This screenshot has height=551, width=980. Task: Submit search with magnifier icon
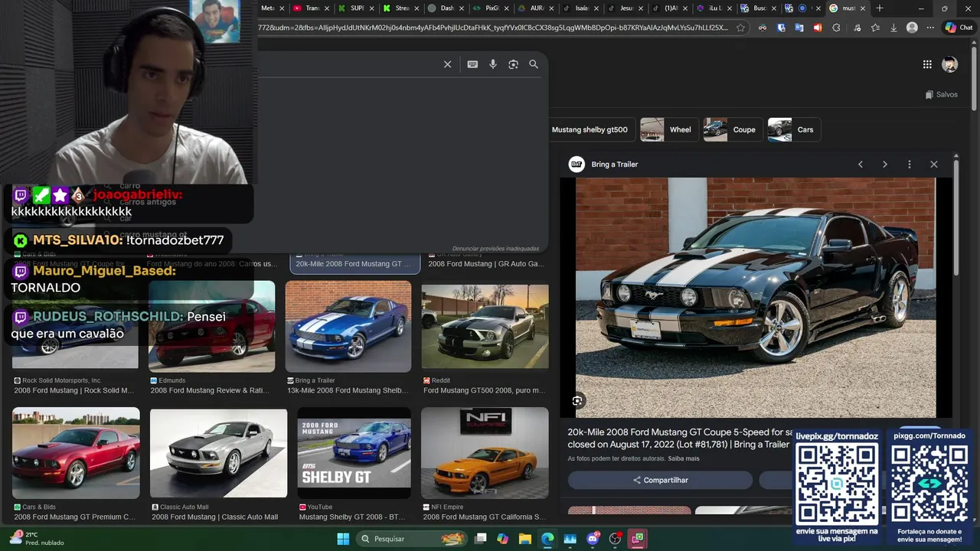[x=534, y=64]
